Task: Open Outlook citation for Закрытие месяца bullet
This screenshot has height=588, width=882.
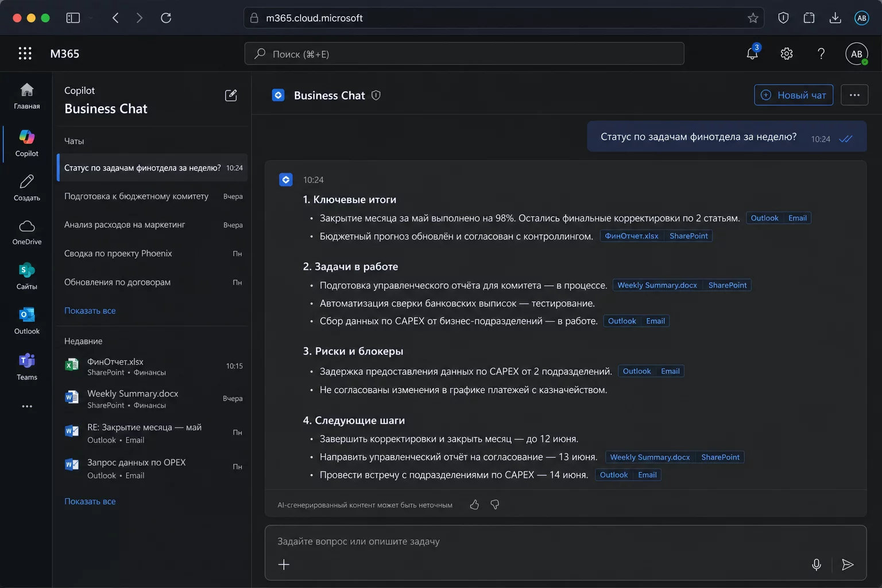Action: tap(764, 218)
